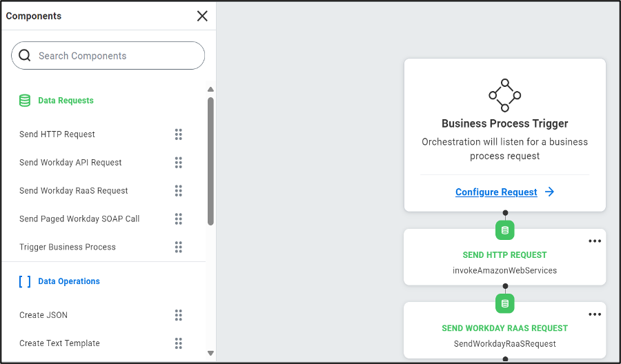Close the Components panel

(202, 16)
